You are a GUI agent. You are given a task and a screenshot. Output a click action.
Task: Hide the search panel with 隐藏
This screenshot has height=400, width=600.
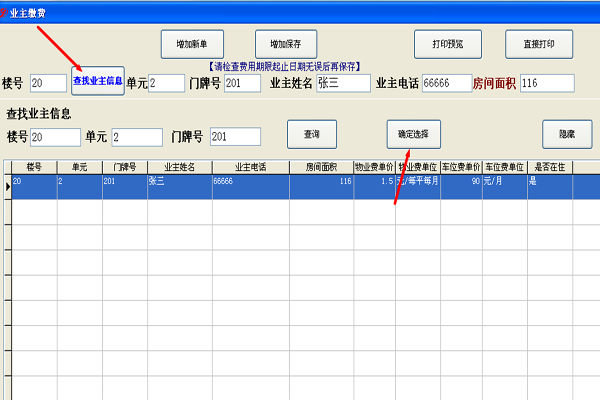[567, 134]
